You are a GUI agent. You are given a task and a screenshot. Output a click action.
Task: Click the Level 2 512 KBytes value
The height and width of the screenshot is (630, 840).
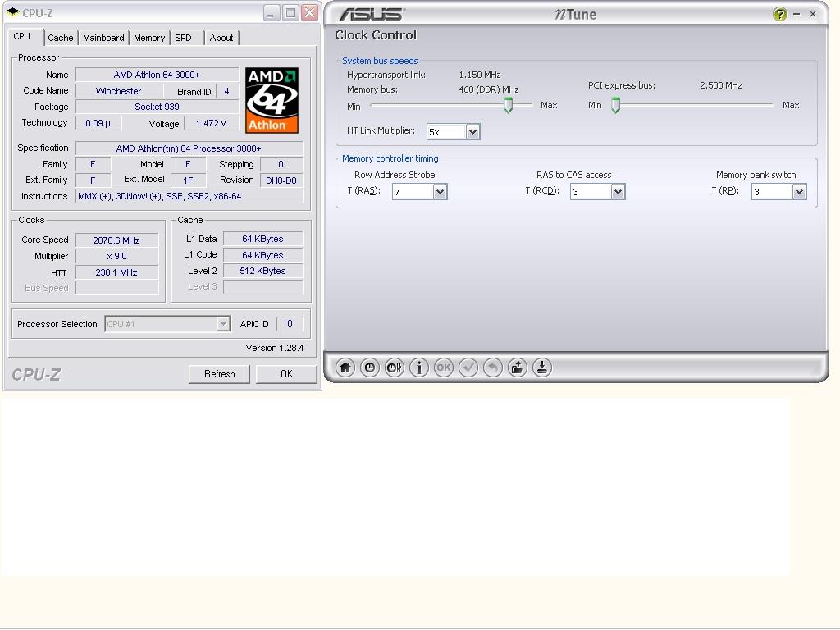tap(263, 271)
